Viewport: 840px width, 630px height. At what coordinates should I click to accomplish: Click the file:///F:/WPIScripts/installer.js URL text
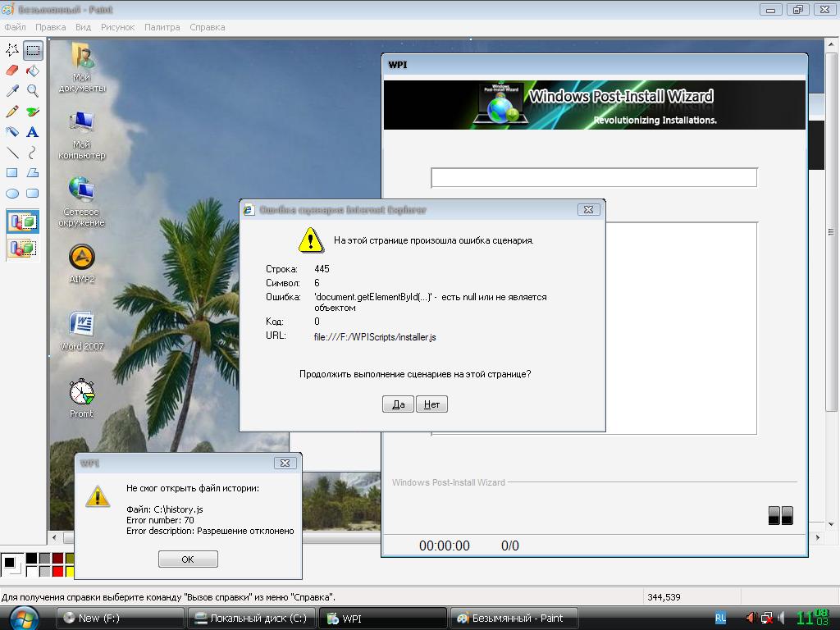[x=375, y=337]
